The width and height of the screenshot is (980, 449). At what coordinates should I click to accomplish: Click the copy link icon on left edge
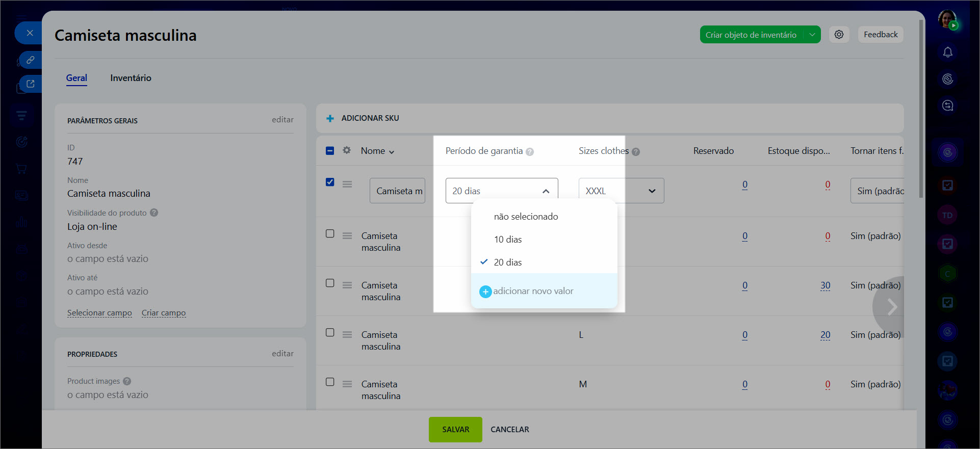click(x=30, y=60)
